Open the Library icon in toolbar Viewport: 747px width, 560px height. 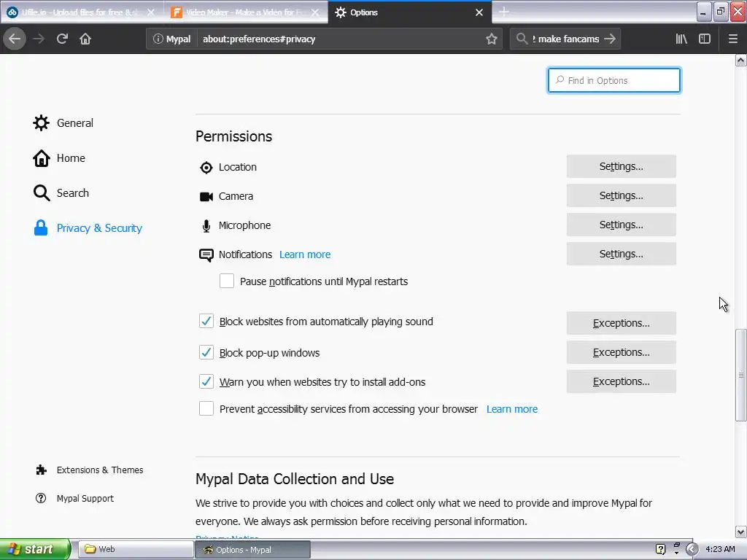tap(681, 39)
